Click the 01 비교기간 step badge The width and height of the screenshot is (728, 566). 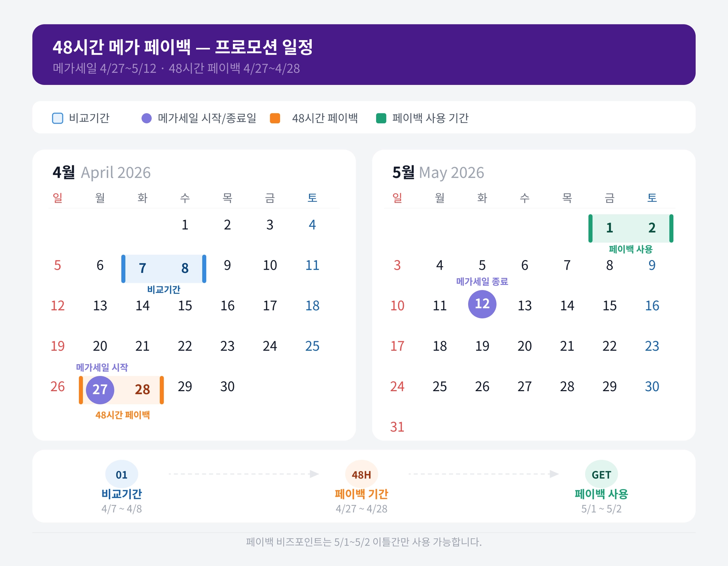pos(122,474)
